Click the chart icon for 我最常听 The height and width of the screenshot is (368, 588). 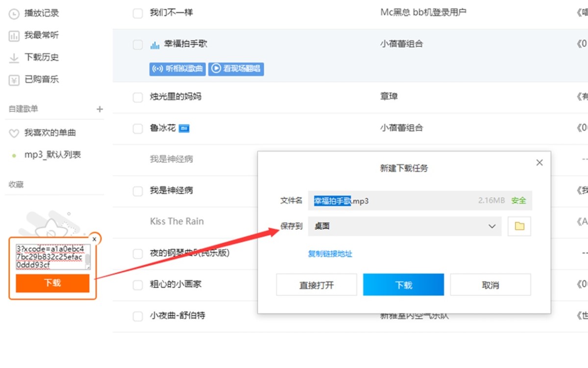(x=14, y=36)
